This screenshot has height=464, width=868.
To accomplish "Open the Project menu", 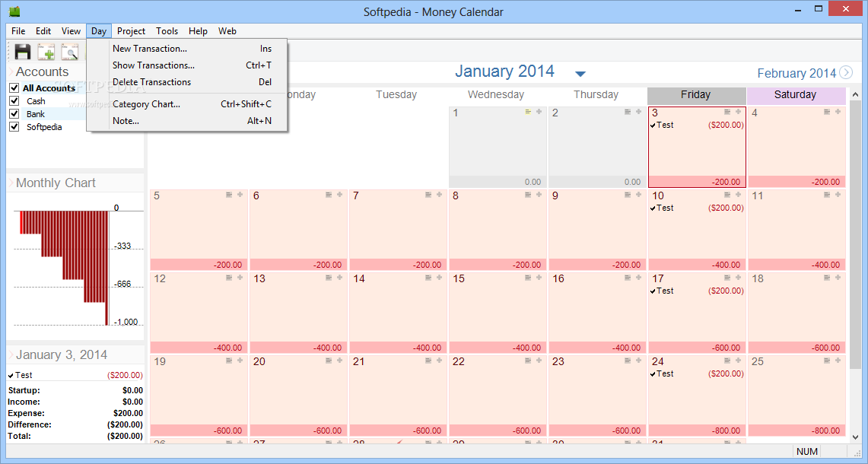I will (131, 31).
